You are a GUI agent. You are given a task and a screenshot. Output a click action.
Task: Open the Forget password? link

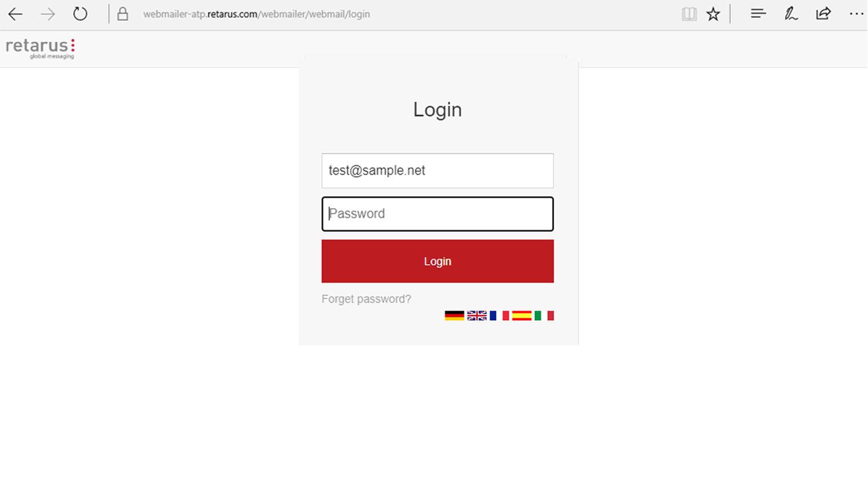click(x=366, y=299)
